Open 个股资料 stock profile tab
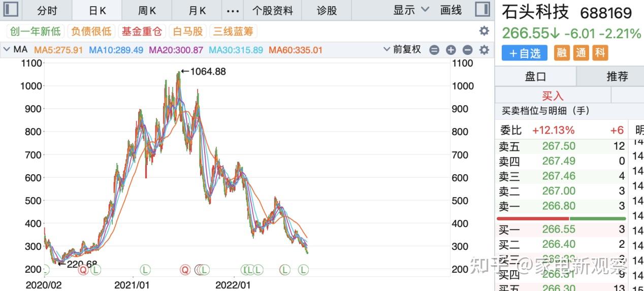The width and height of the screenshot is (644, 291). click(x=273, y=10)
